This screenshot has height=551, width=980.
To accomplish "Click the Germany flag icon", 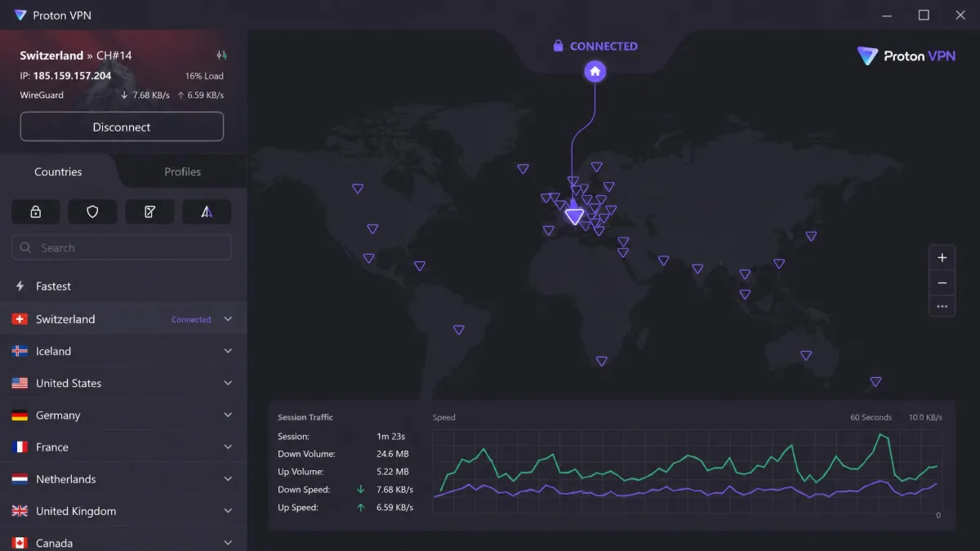I will tap(20, 415).
